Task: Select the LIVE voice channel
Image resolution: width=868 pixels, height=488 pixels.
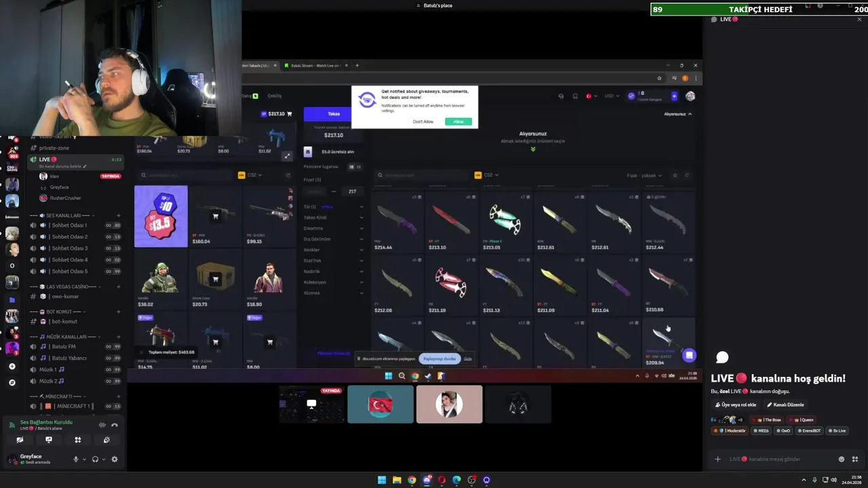Action: [x=75, y=162]
